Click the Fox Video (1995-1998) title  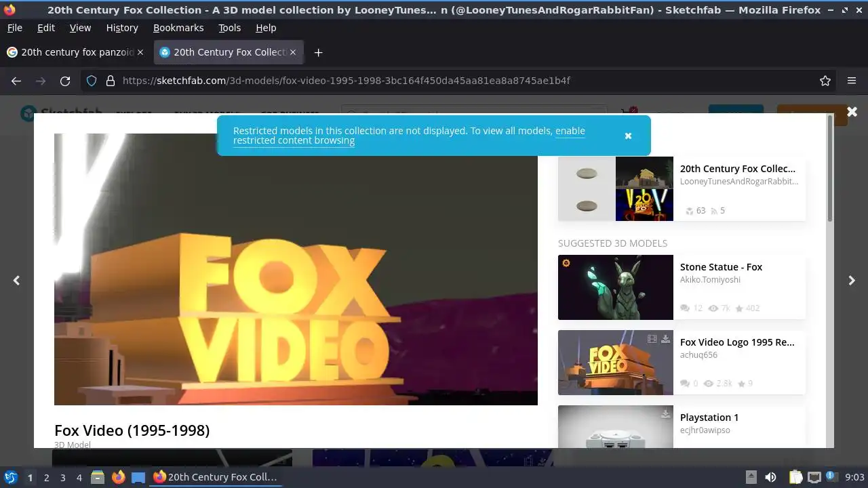(x=132, y=430)
